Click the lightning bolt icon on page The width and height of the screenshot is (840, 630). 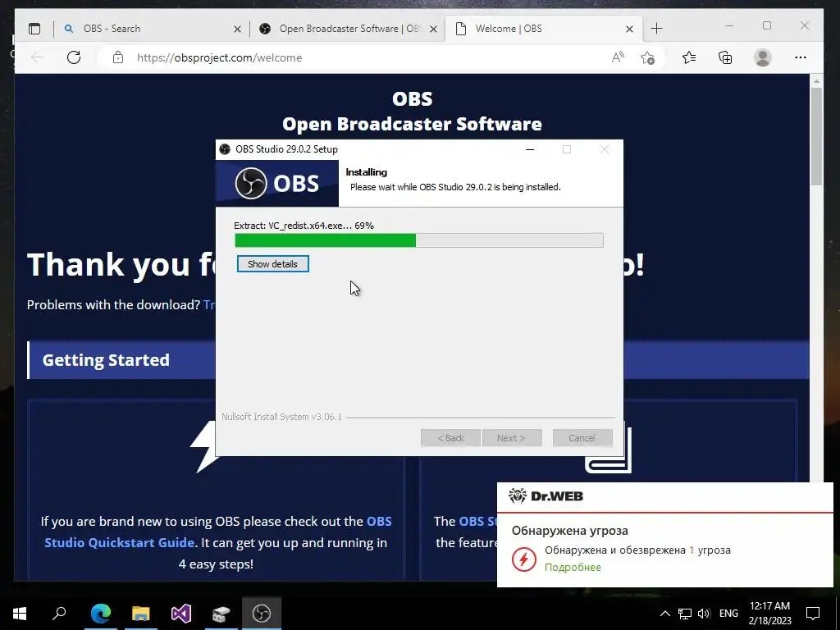click(203, 447)
